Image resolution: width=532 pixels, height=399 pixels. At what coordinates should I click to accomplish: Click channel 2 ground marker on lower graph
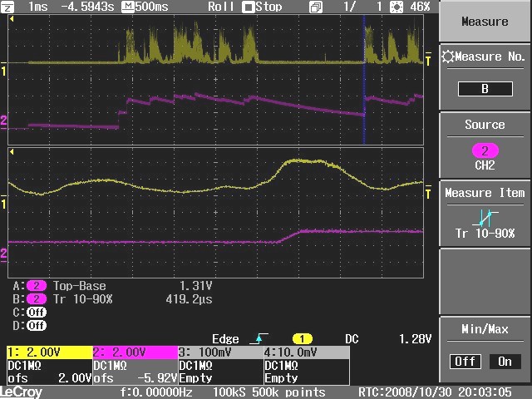(3, 254)
